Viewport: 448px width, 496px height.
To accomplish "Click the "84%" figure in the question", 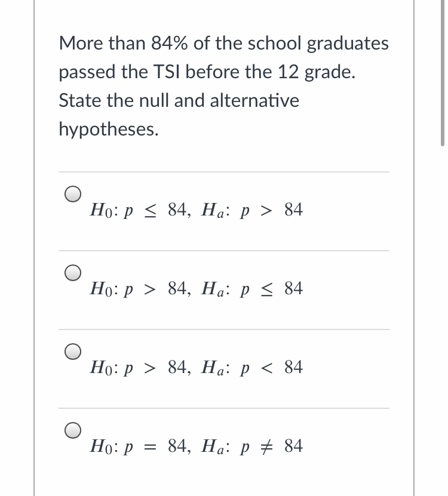I will [169, 43].
